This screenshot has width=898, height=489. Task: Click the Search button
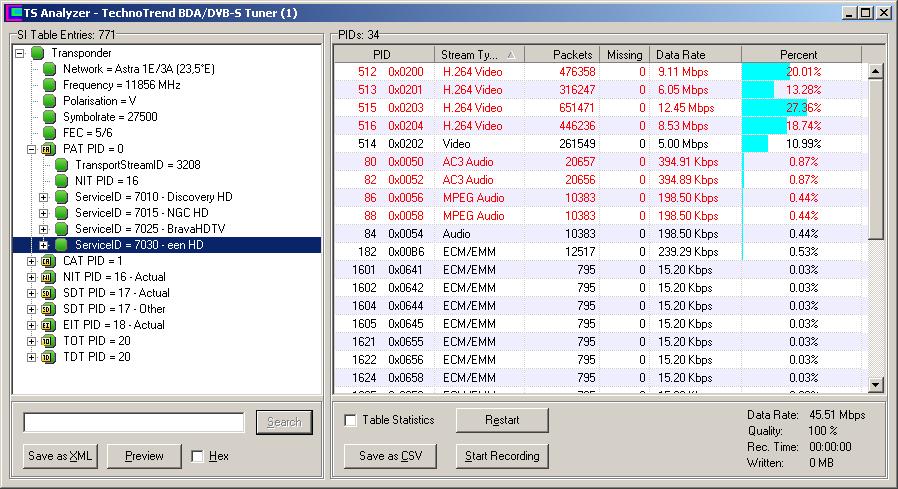[x=284, y=422]
